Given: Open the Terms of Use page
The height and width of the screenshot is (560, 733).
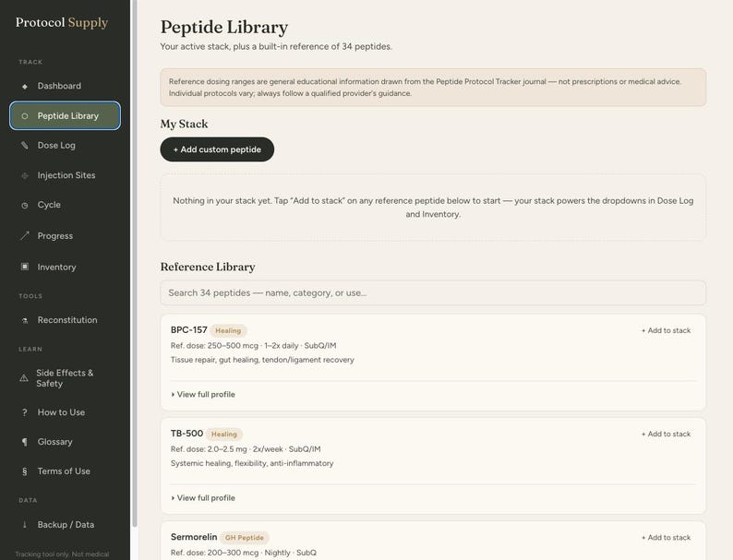Looking at the screenshot, I should 65,471.
